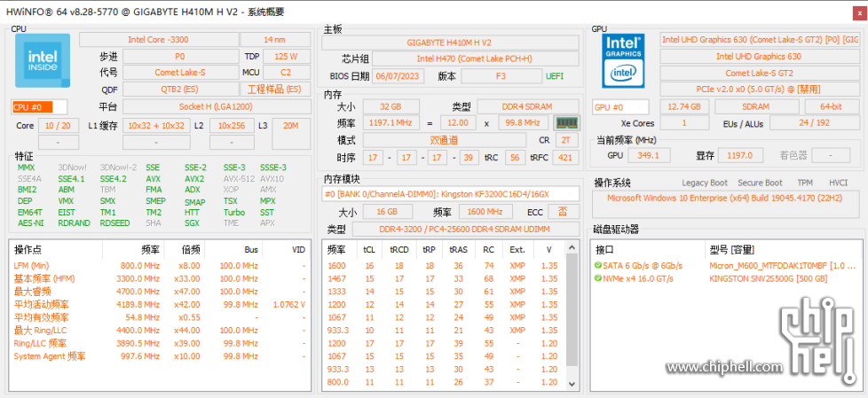This screenshot has height=398, width=868.
Task: Select the Micron_M600 SATA drive row
Action: 727,266
